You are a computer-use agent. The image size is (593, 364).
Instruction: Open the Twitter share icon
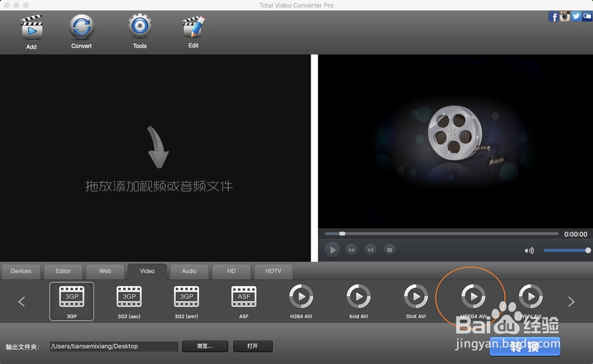(x=576, y=16)
